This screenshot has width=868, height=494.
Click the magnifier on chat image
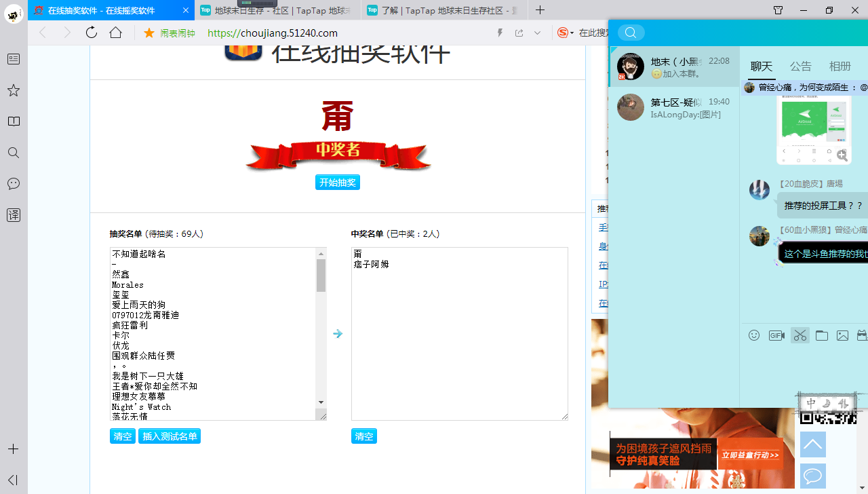pyautogui.click(x=842, y=155)
